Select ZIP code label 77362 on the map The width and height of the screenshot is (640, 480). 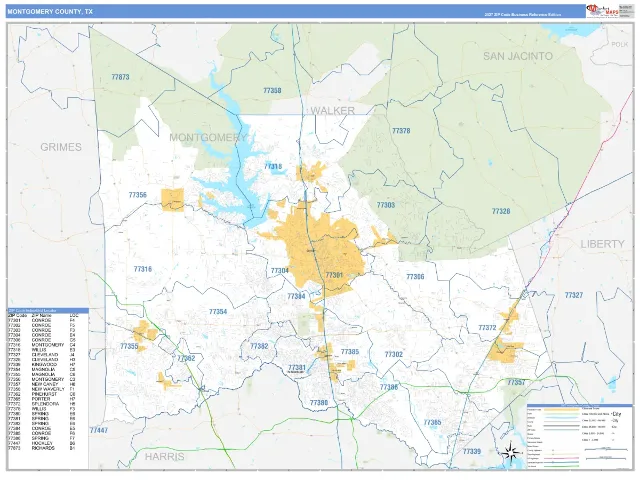coord(186,358)
